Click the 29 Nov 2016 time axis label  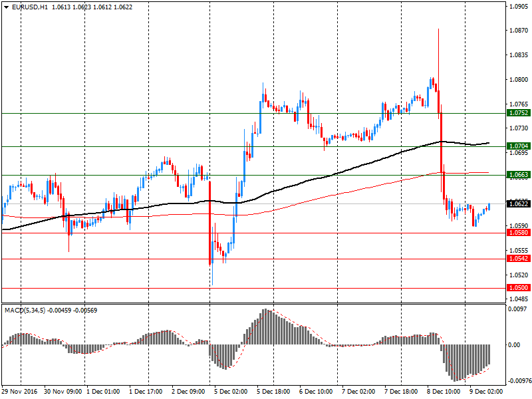click(19, 392)
